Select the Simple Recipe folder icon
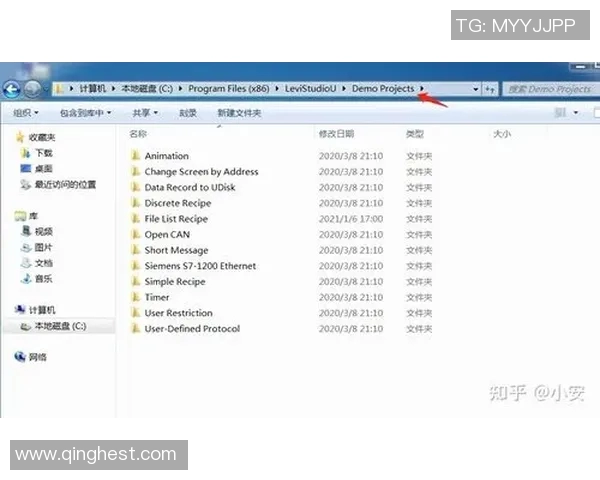 (135, 281)
